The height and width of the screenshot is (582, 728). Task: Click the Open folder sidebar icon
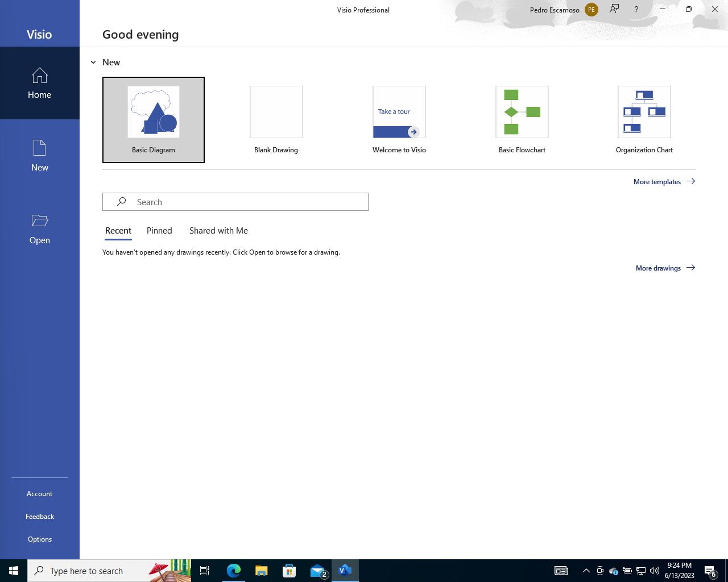click(39, 228)
